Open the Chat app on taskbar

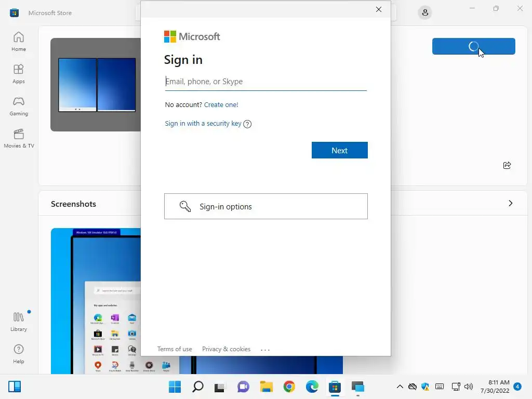click(x=243, y=387)
